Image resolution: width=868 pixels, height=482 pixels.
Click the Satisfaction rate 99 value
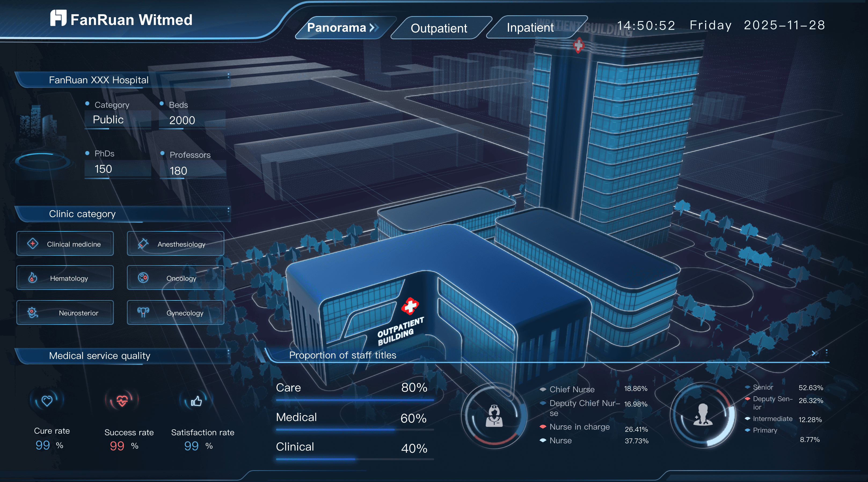(x=191, y=446)
